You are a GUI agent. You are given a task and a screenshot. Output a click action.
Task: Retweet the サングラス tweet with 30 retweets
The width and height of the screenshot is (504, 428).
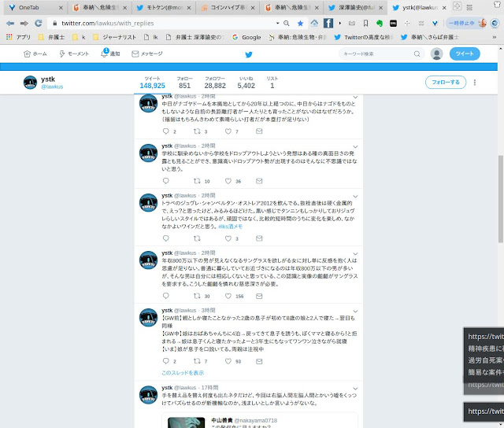[197, 296]
